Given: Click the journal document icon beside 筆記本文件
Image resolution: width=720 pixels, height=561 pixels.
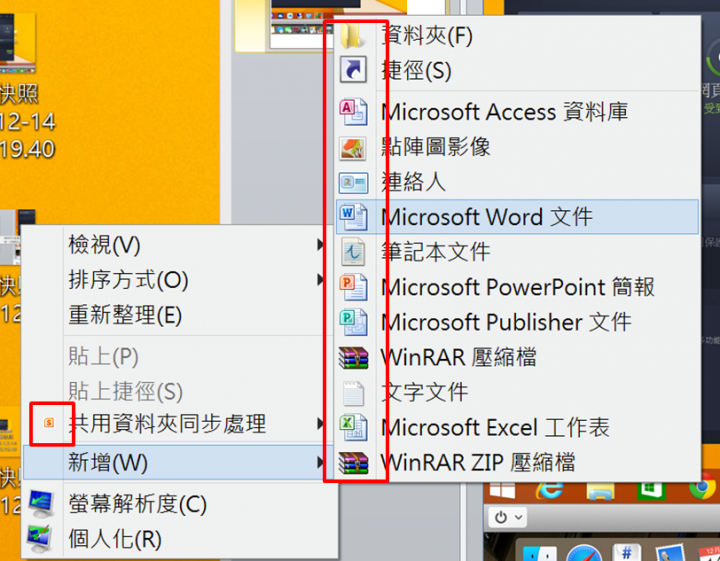Looking at the screenshot, I should tap(353, 252).
